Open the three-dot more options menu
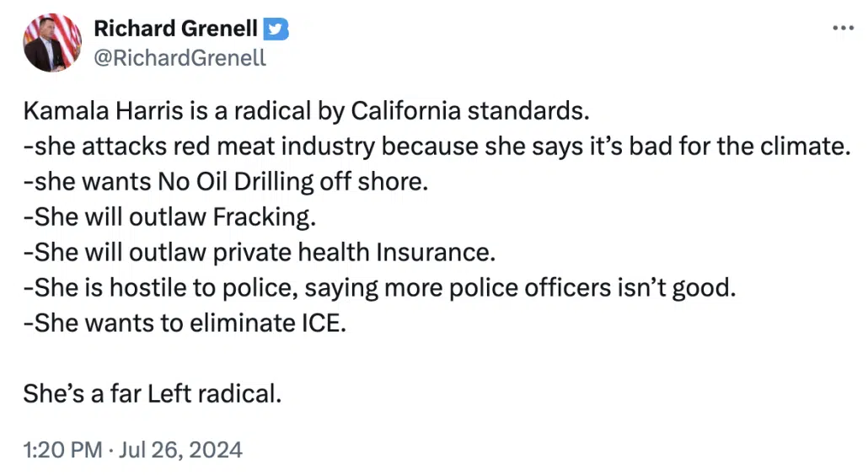Image resolution: width=868 pixels, height=476 pixels. (x=843, y=29)
